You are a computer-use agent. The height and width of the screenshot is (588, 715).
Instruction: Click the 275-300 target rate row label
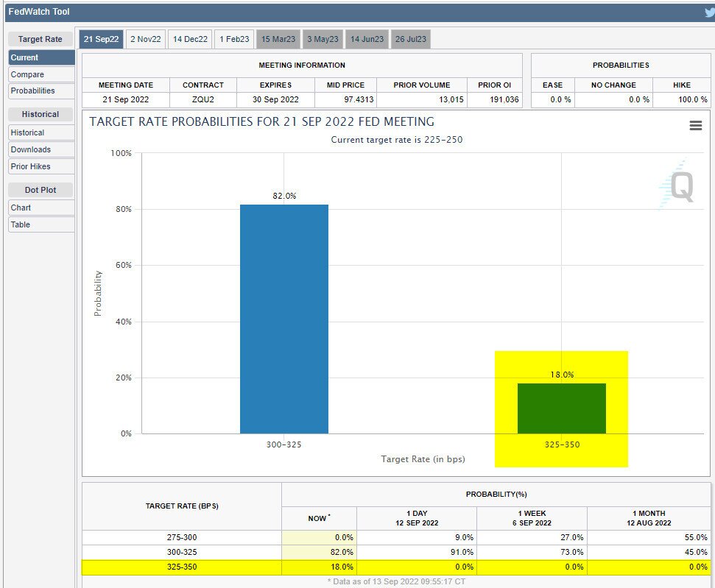tap(182, 537)
